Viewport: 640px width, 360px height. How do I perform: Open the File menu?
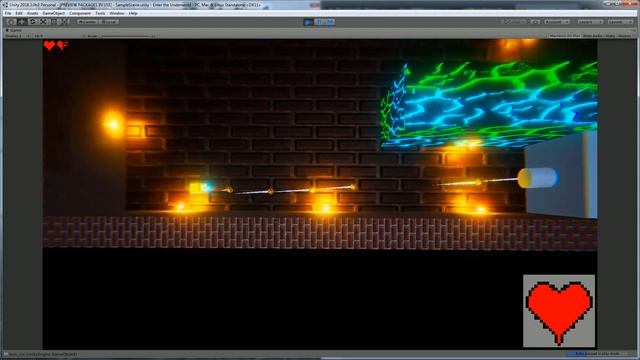coord(8,13)
